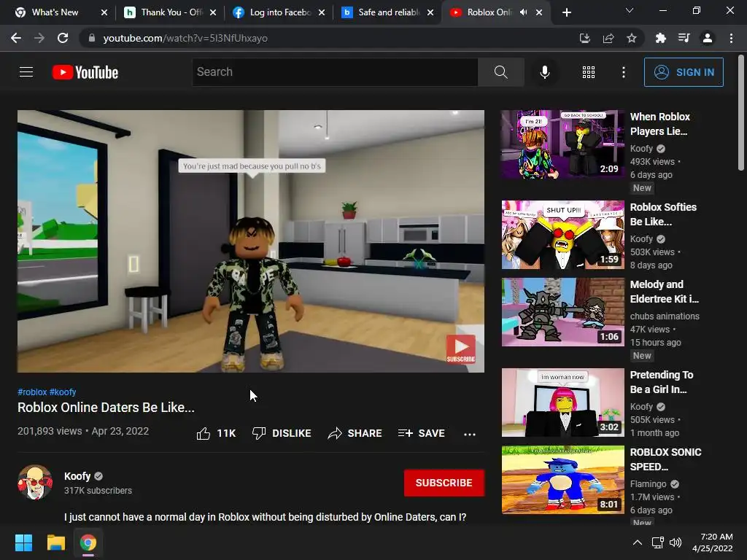Go forward with browser forward arrow
The image size is (747, 560).
click(x=39, y=38)
